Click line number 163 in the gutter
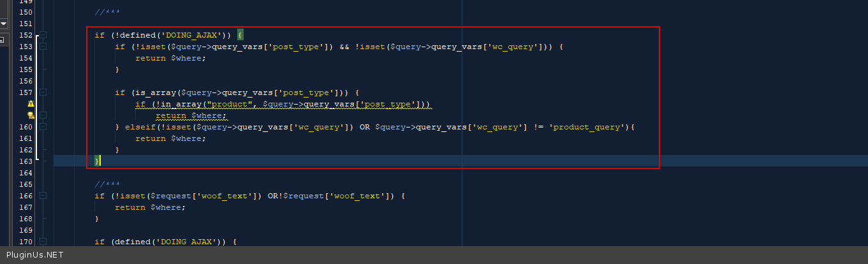 click(26, 161)
